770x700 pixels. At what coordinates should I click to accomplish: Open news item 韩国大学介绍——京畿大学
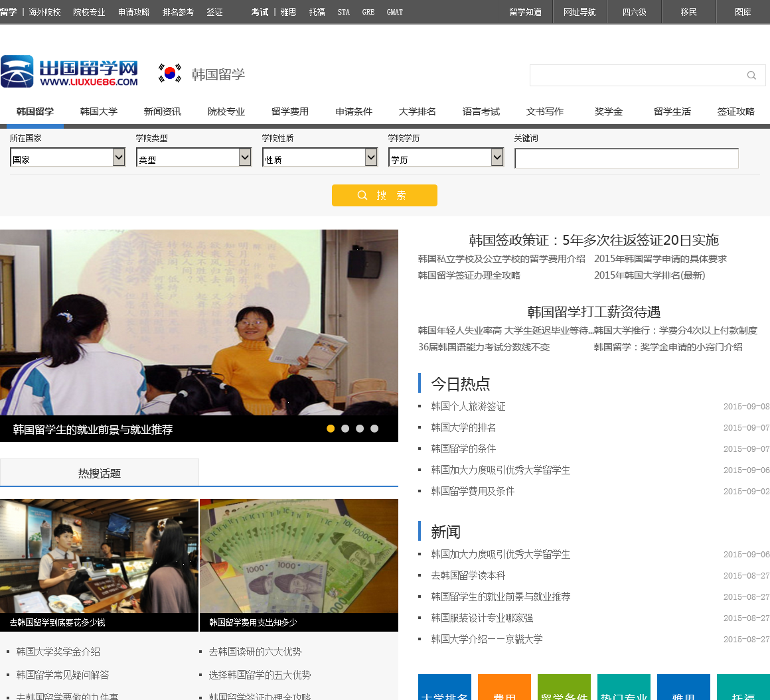[487, 639]
